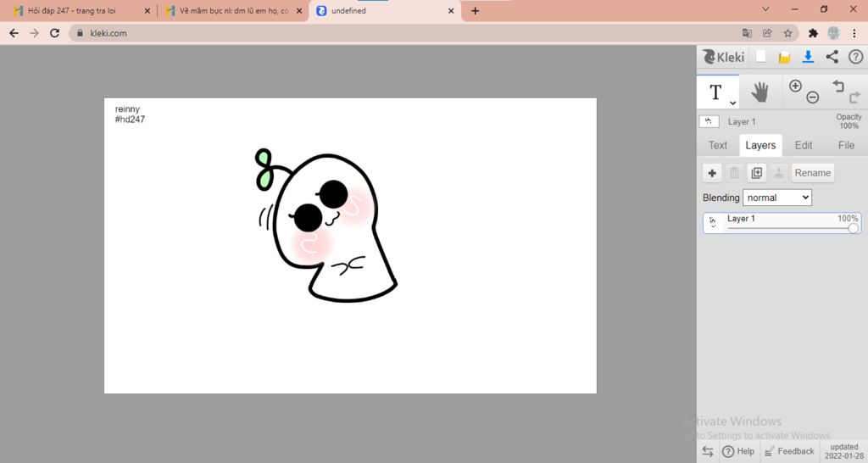Switch to the Text tab
Screen dimensions: 868x463
pos(718,145)
